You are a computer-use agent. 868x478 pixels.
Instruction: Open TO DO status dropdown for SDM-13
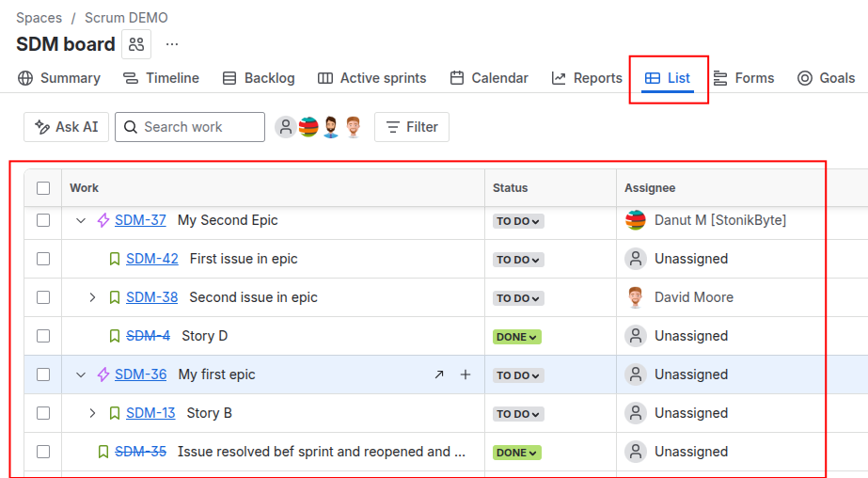coord(518,414)
